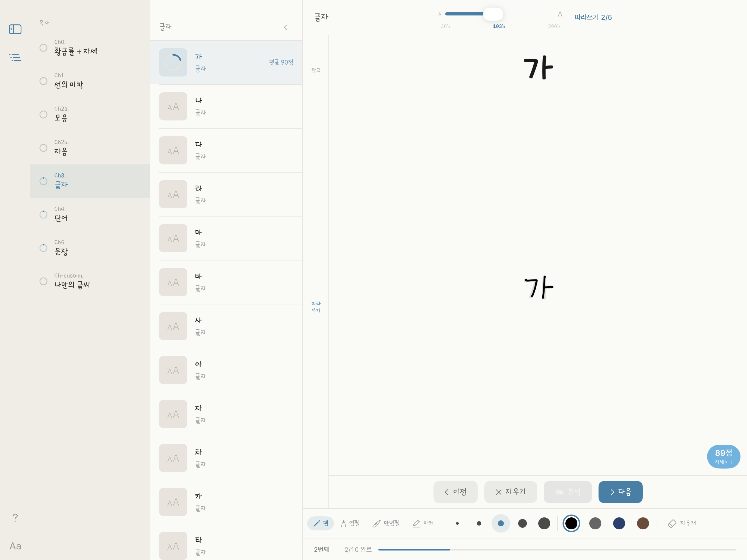747x560 pixels.
Task: Click the 가 progress ring thumbnail
Action: (x=173, y=62)
